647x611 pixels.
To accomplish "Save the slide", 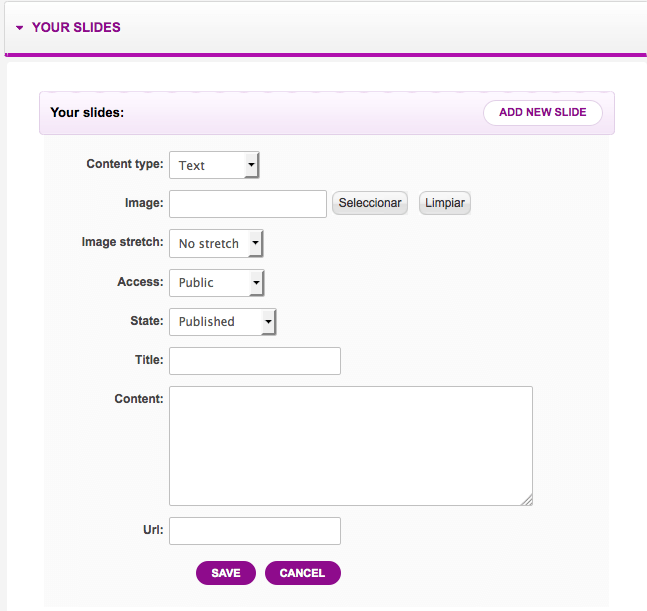I will click(x=226, y=573).
